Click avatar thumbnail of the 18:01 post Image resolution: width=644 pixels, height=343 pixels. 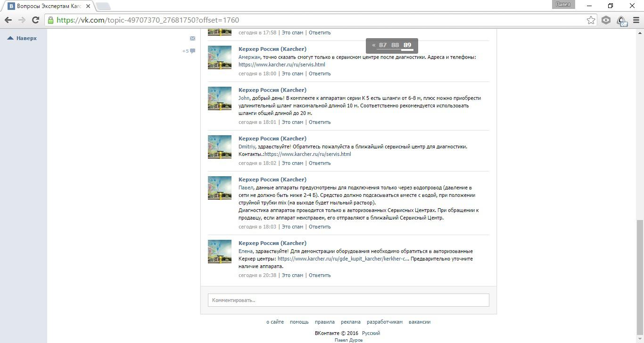(x=220, y=98)
